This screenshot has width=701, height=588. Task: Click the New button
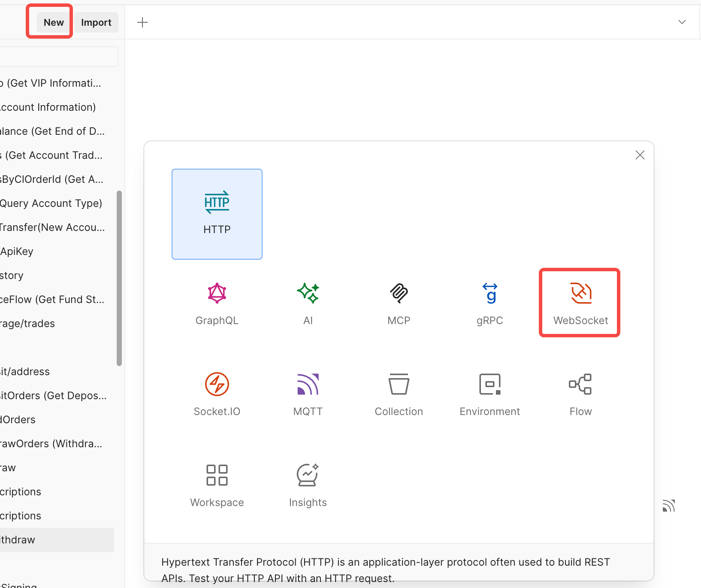pos(54,22)
